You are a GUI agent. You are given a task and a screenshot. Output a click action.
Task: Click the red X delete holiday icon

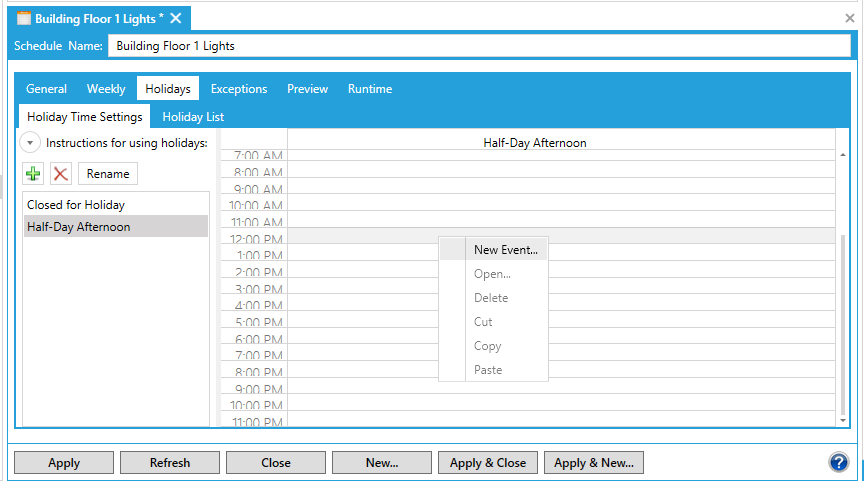[61, 173]
